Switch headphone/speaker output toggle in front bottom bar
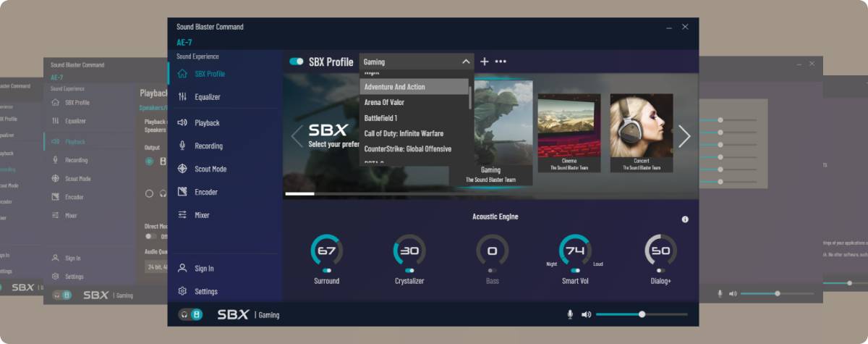 point(190,314)
